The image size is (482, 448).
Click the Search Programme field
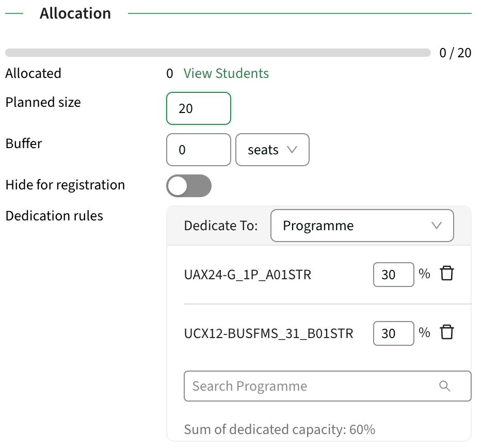tap(327, 386)
